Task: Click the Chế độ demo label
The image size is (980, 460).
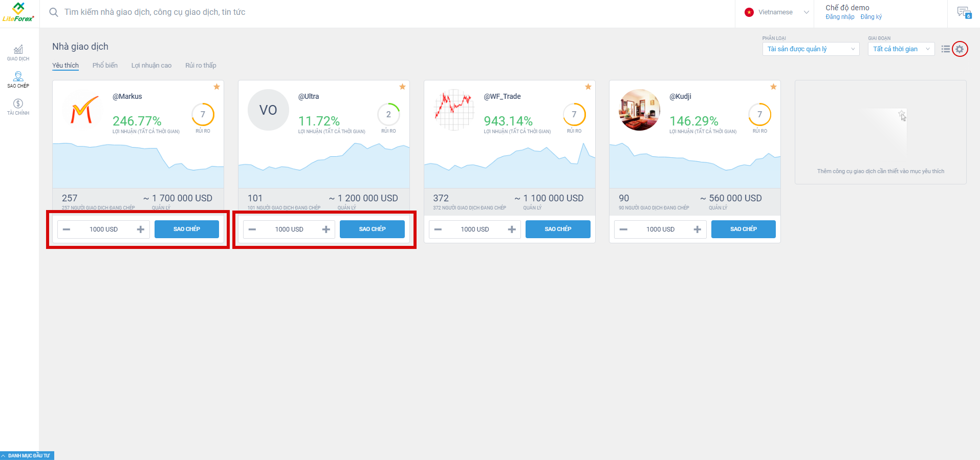Action: click(847, 8)
